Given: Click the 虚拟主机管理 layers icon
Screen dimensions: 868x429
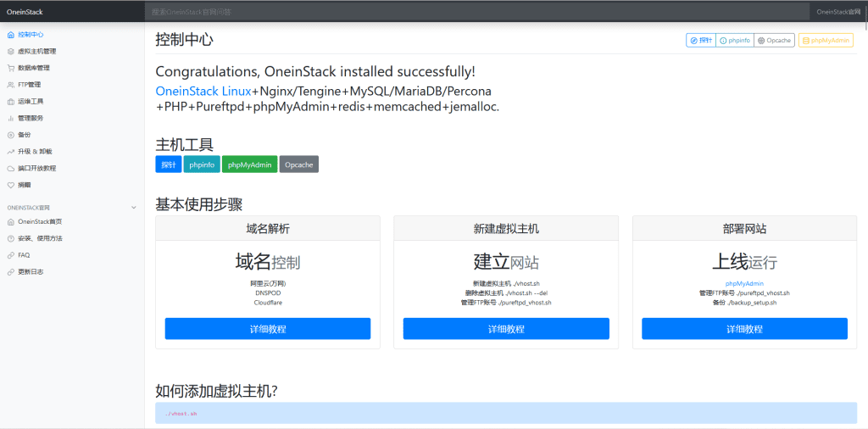Looking at the screenshot, I should click(10, 51).
